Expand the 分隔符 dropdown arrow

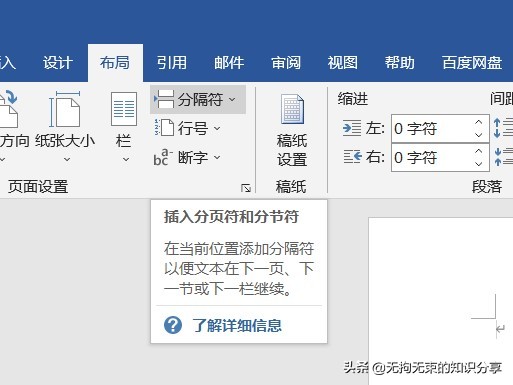click(x=232, y=99)
